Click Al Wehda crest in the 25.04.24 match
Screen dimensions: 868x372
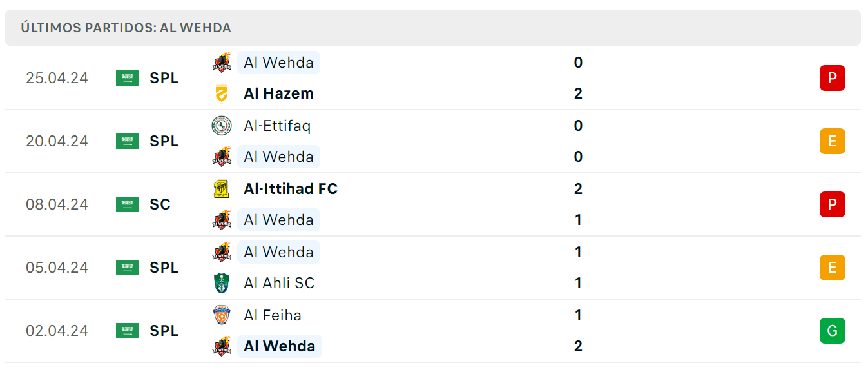click(222, 63)
